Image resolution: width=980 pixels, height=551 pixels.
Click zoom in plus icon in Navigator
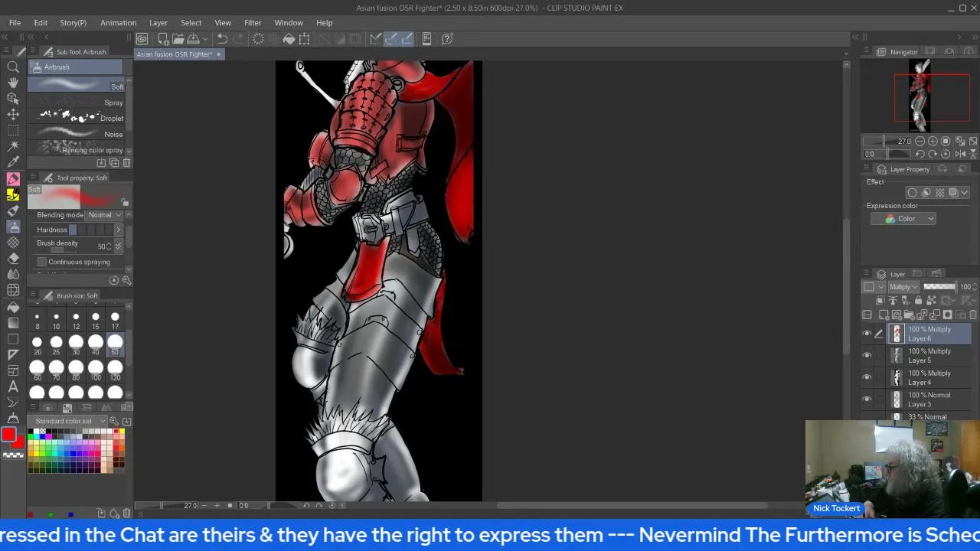[933, 141]
